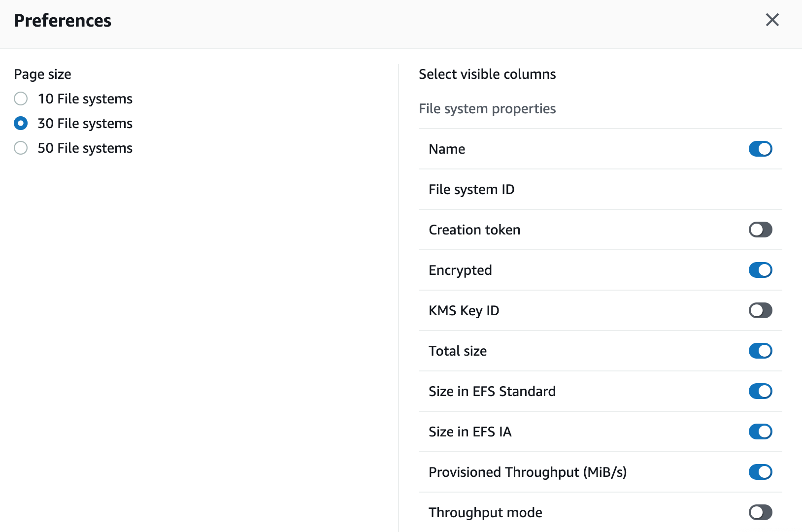
Task: Disable Provisioned Throughput (MiB/s) column
Action: pos(760,472)
